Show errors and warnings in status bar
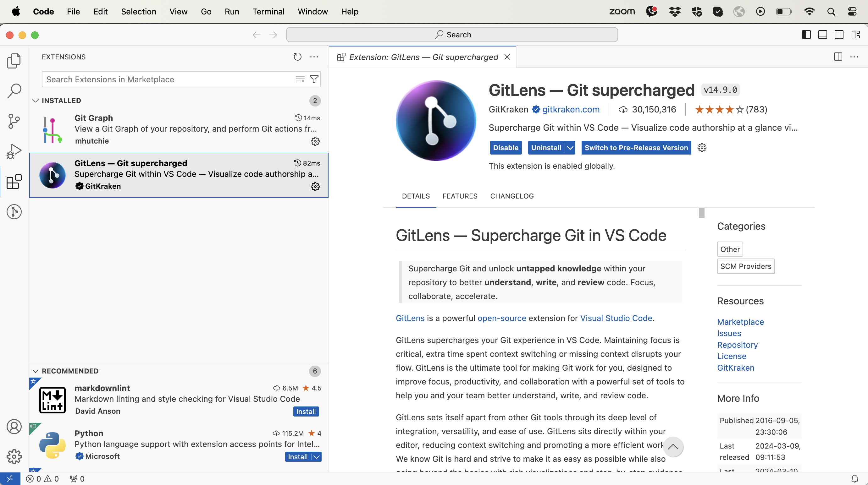 42,479
